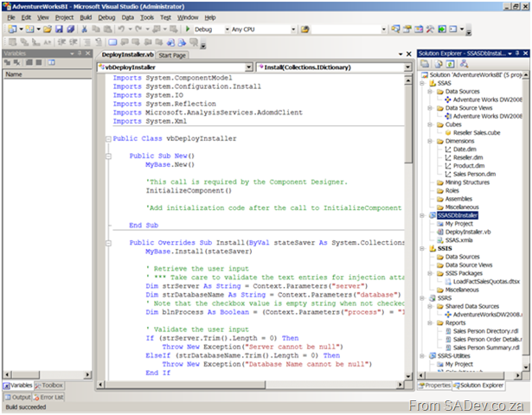532x415 pixels.
Task: Click the code editor vertical scrollbar down arrow
Action: click(408, 376)
